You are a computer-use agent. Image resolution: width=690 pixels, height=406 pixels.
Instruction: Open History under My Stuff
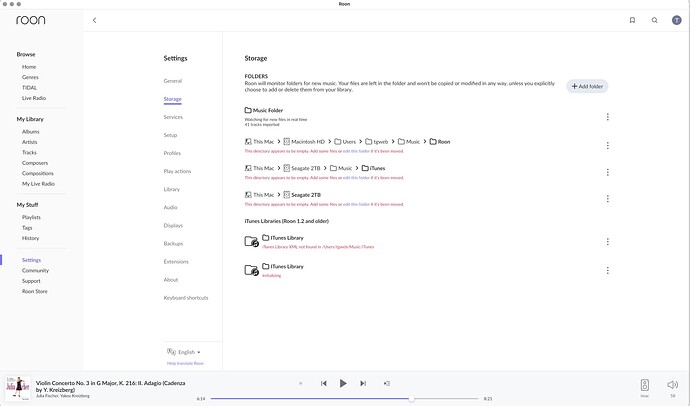tap(30, 238)
